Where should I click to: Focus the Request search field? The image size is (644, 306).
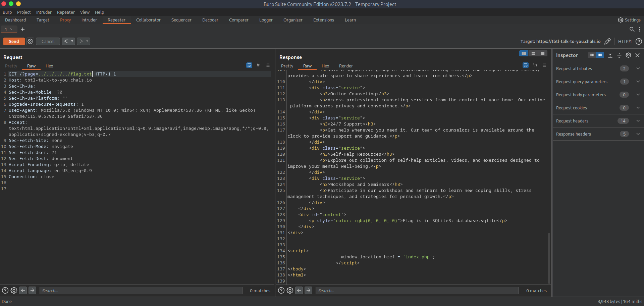141,291
